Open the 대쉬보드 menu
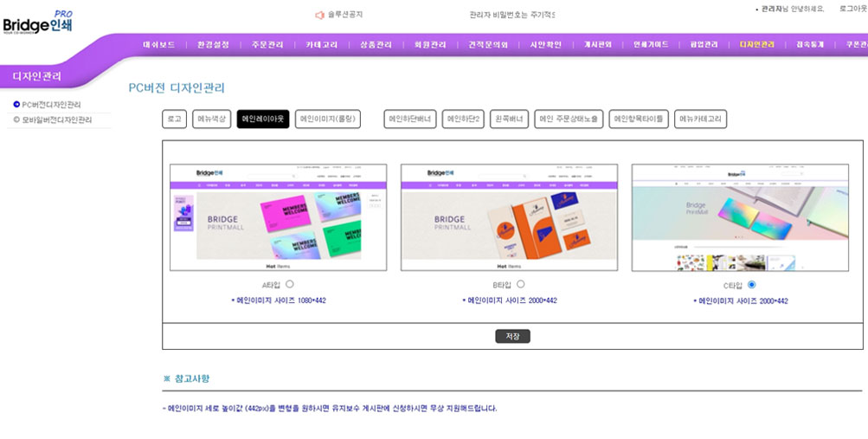This screenshot has height=439, width=868. 159,45
